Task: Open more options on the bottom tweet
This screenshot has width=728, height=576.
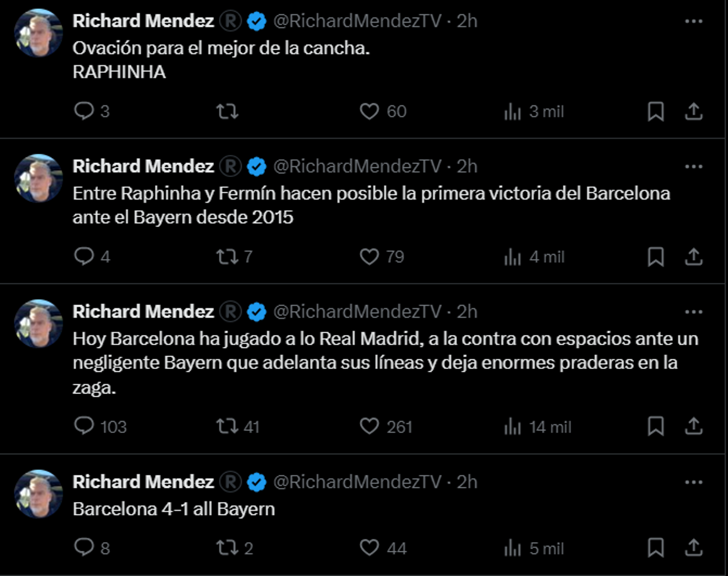Action: [x=694, y=482]
